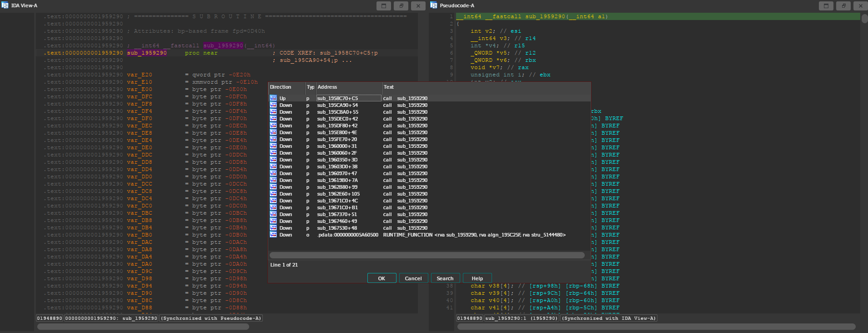
Task: Click the Pseudocode-A panel icon
Action: tap(434, 5)
